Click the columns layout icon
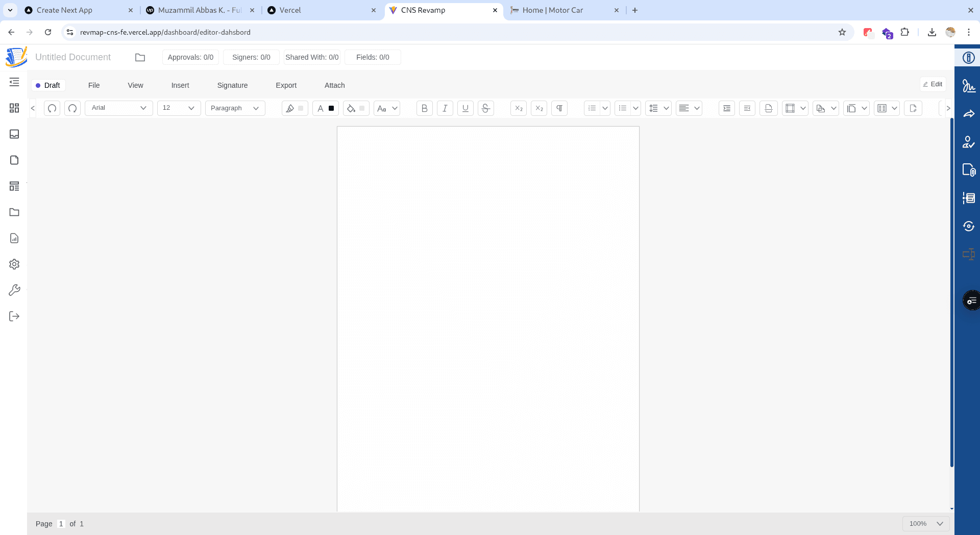 pyautogui.click(x=887, y=108)
